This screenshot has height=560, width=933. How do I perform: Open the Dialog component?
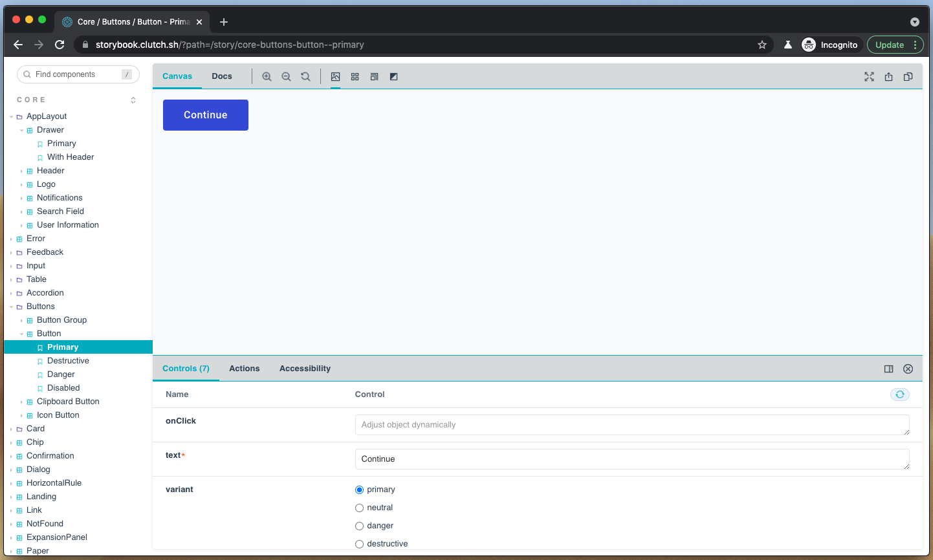coord(38,469)
